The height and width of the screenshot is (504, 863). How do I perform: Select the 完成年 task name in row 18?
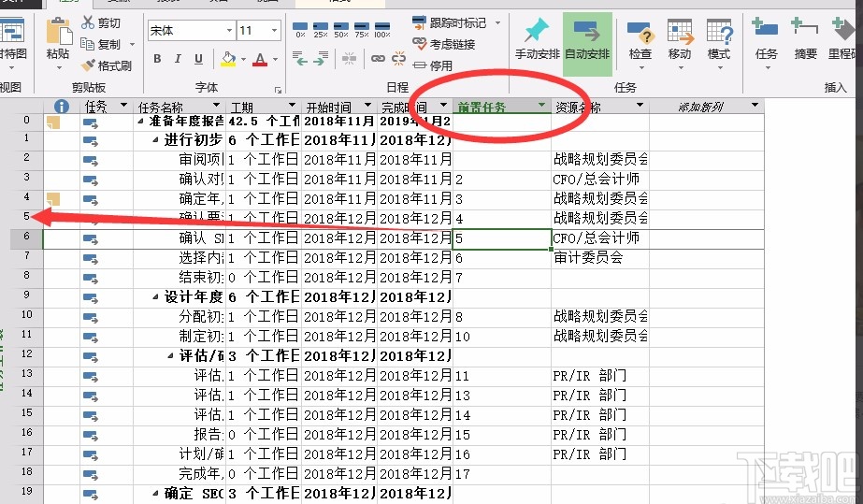(179, 474)
